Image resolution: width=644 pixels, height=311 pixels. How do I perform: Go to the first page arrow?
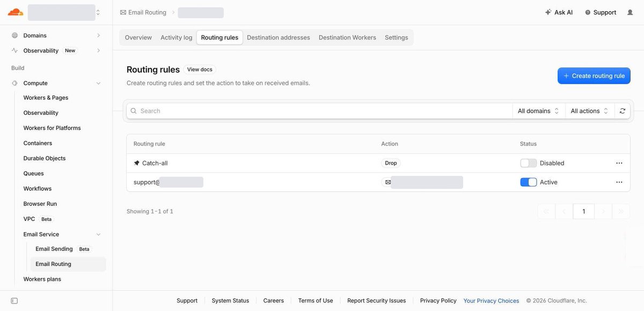[546, 211]
